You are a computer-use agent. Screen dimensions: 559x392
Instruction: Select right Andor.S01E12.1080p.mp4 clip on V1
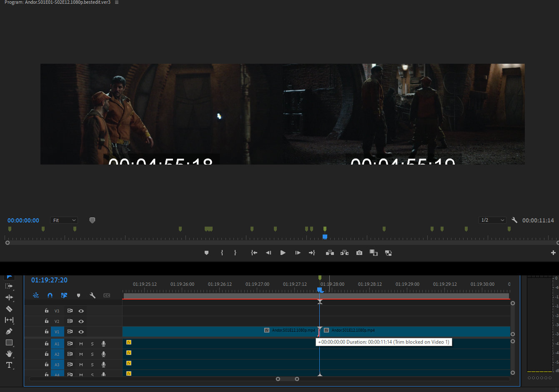pyautogui.click(x=415, y=331)
